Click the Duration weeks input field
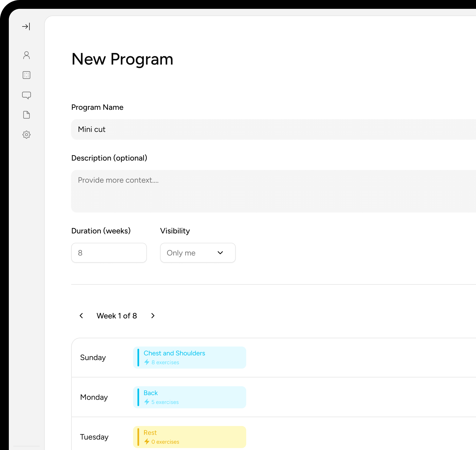Image resolution: width=476 pixels, height=450 pixels. click(x=109, y=253)
